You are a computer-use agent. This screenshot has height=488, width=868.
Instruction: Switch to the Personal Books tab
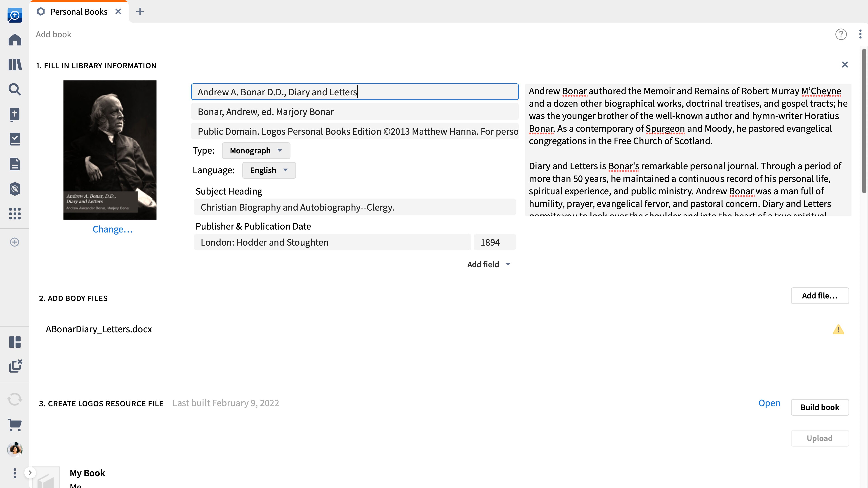click(x=79, y=12)
